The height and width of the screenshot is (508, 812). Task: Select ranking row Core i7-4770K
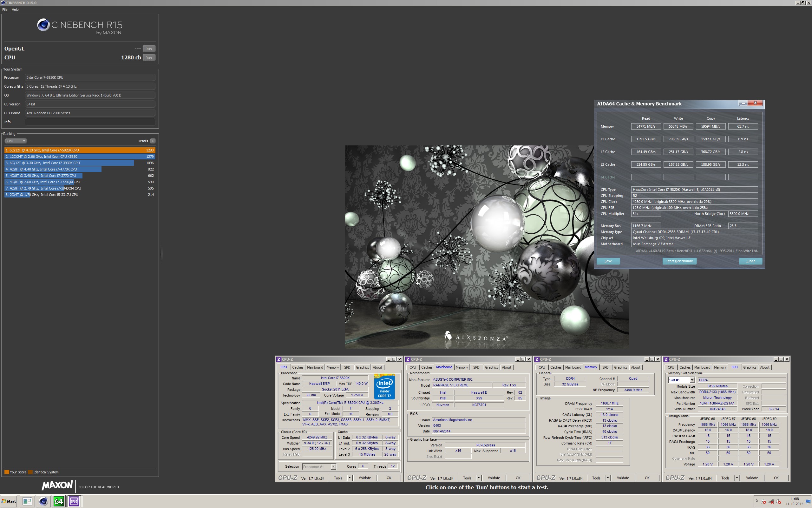pyautogui.click(x=80, y=169)
